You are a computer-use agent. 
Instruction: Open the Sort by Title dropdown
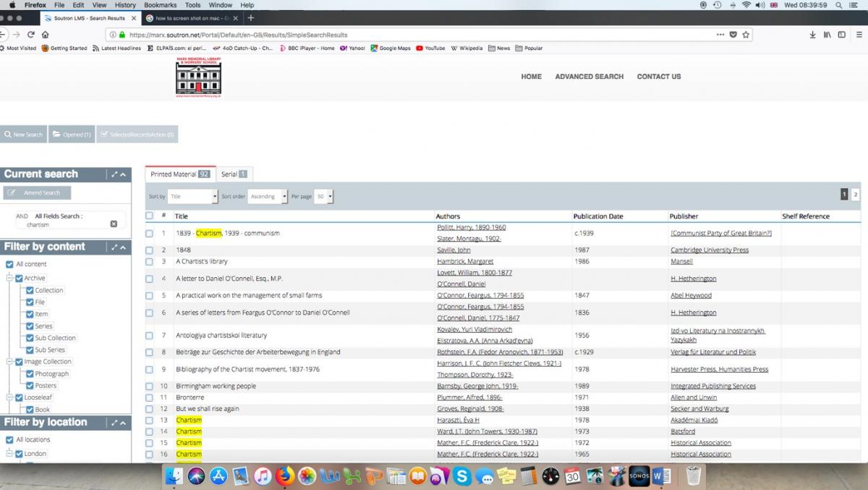192,196
